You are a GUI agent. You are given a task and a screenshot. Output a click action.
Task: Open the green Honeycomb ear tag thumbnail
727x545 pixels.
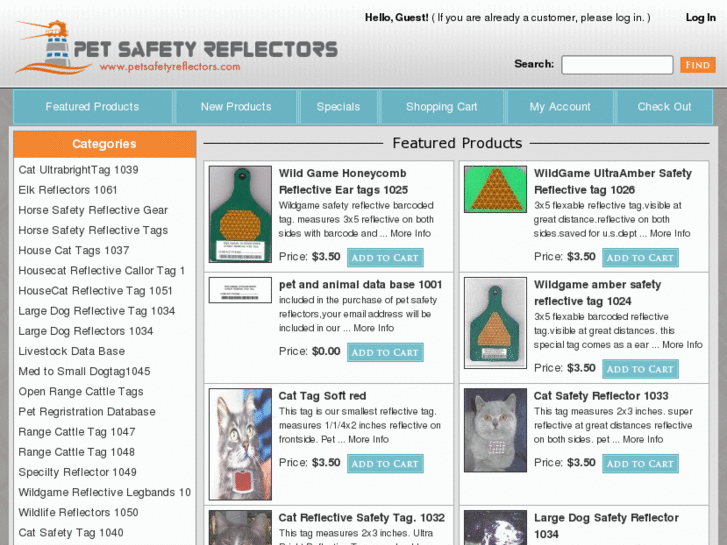click(x=240, y=214)
